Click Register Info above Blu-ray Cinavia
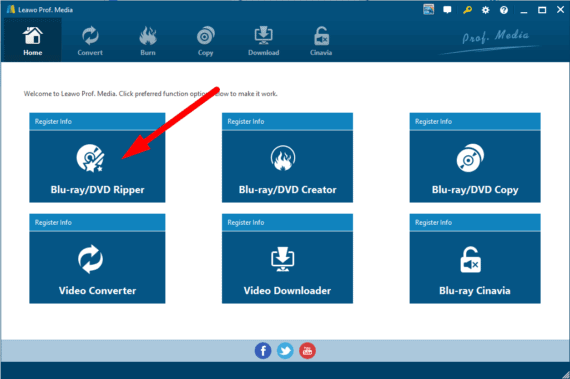Image resolution: width=570 pixels, height=379 pixels. tap(433, 222)
